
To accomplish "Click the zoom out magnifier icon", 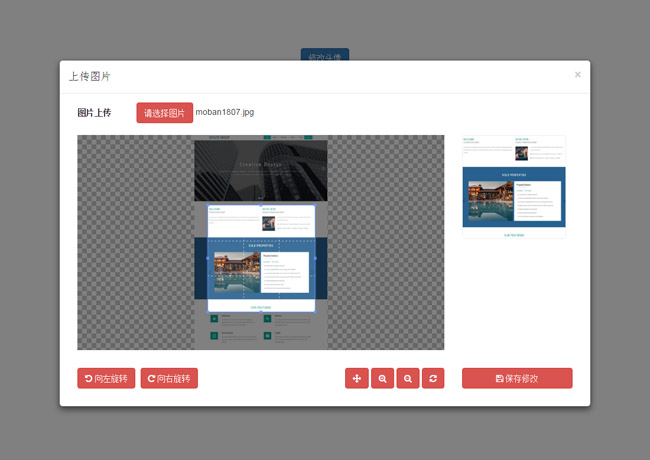I will click(x=407, y=378).
